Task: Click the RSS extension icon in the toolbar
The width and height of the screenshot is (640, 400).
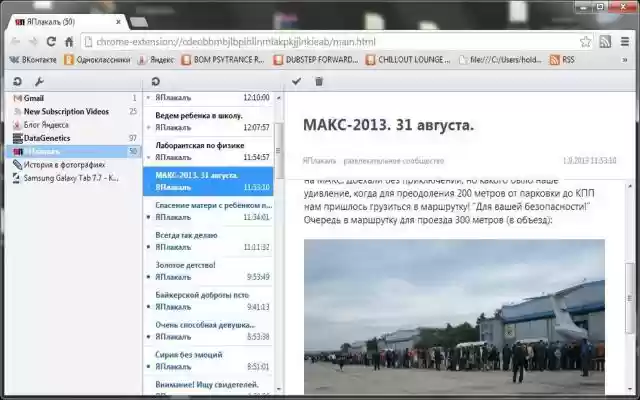Action: point(605,41)
